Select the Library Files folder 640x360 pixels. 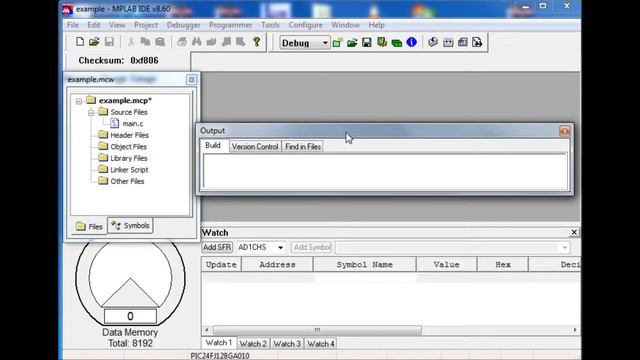129,158
